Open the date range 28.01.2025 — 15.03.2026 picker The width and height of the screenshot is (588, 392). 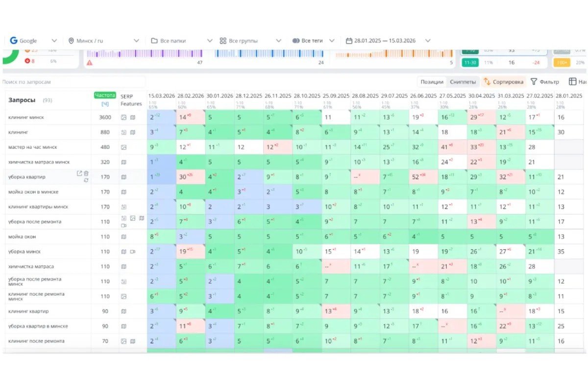(x=388, y=41)
